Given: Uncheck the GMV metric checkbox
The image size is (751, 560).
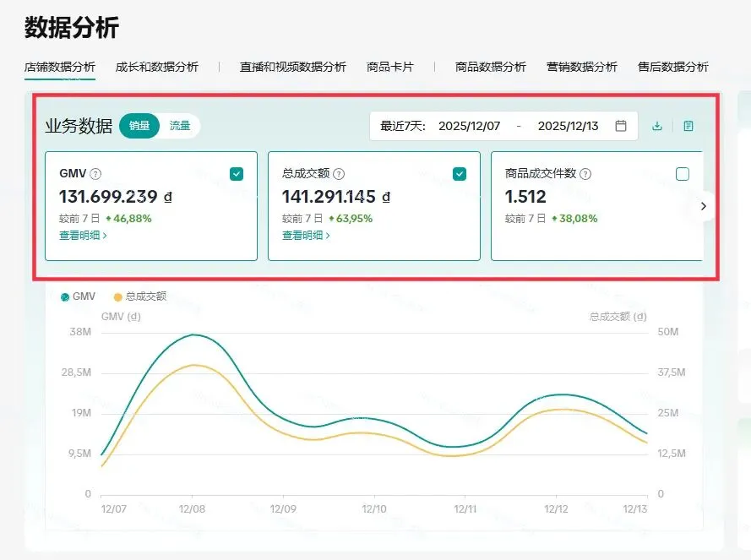Looking at the screenshot, I should [237, 174].
